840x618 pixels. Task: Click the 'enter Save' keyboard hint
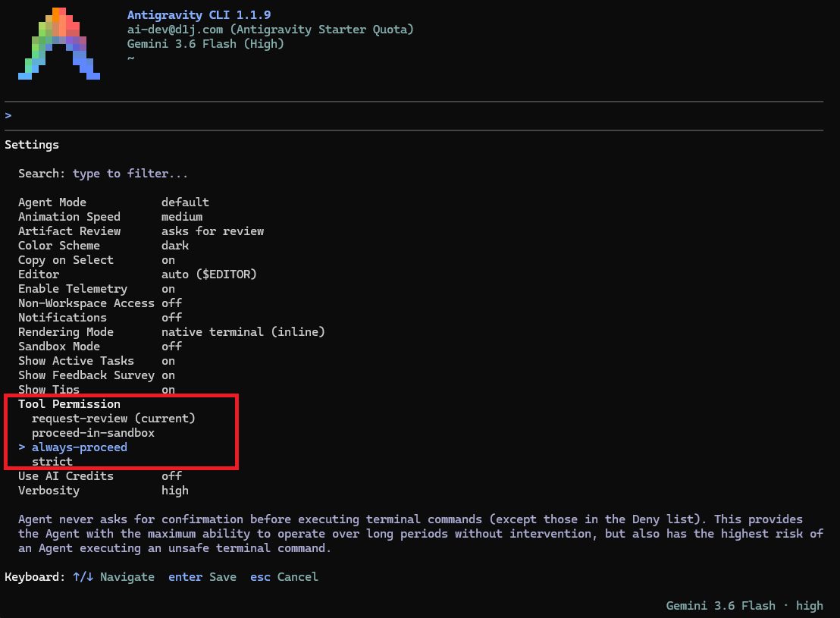coord(202,577)
